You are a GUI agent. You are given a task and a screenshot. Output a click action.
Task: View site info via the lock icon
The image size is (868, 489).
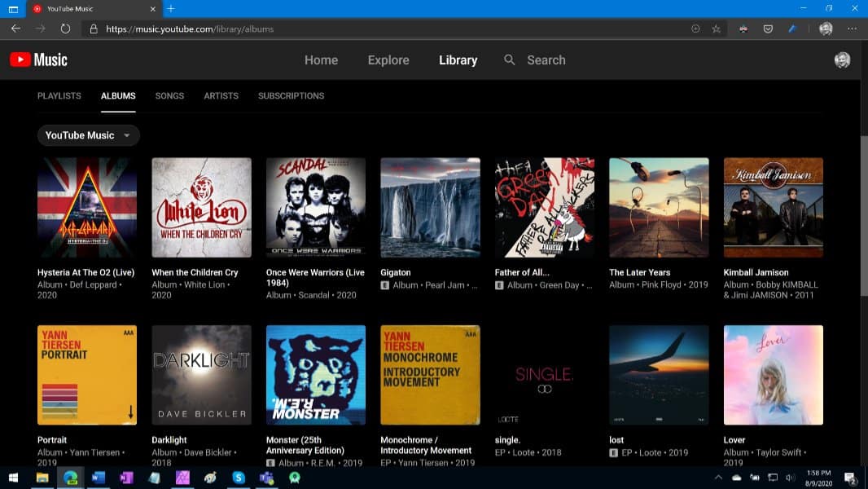94,29
